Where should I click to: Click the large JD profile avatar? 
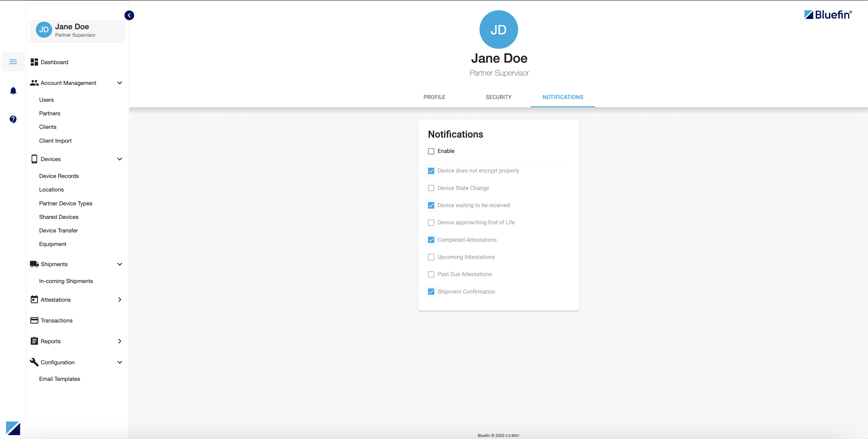pyautogui.click(x=498, y=30)
